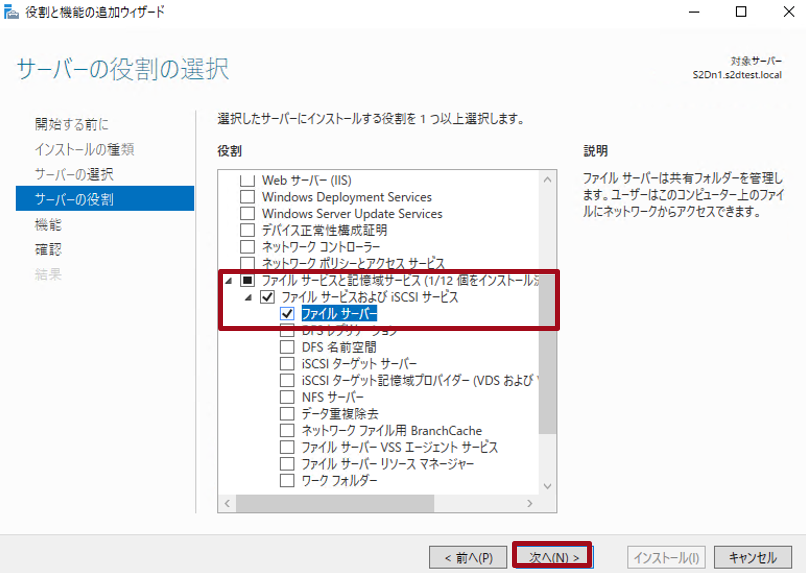Click down arrow of roles list scrollbar
This screenshot has height=573, width=806.
click(x=547, y=486)
